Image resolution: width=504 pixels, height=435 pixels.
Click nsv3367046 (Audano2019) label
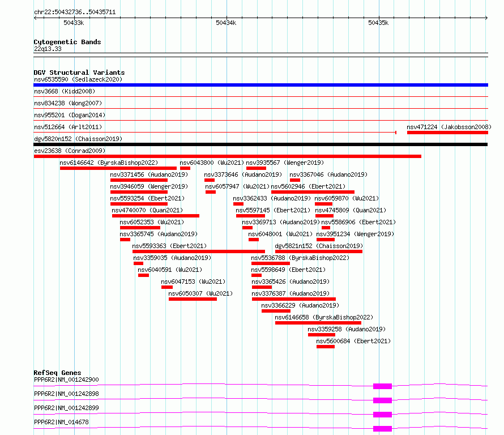328,174
